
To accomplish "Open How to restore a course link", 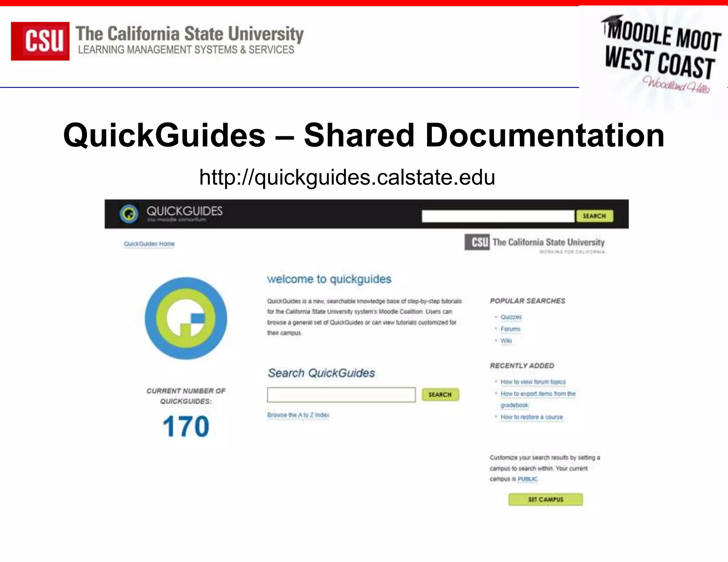I will [x=532, y=417].
